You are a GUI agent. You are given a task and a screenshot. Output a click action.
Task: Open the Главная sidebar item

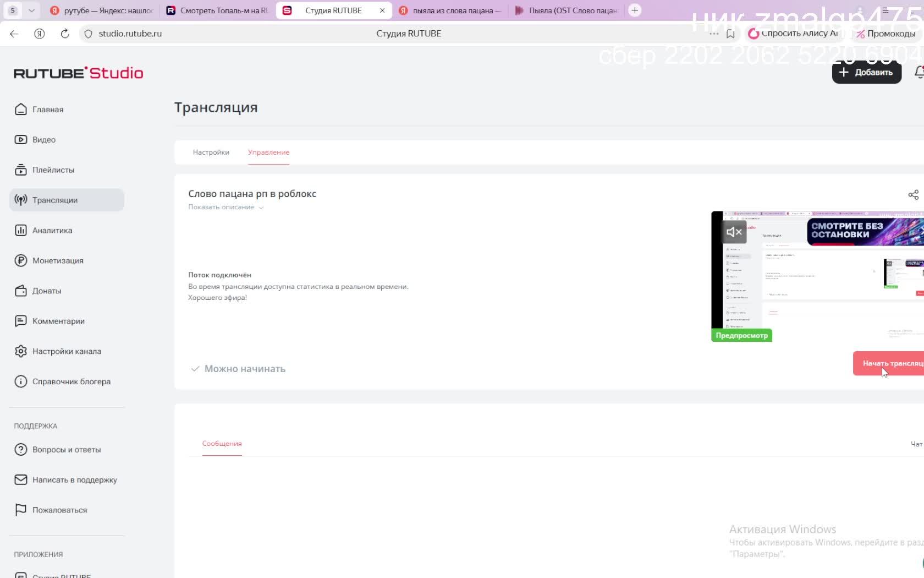47,110
